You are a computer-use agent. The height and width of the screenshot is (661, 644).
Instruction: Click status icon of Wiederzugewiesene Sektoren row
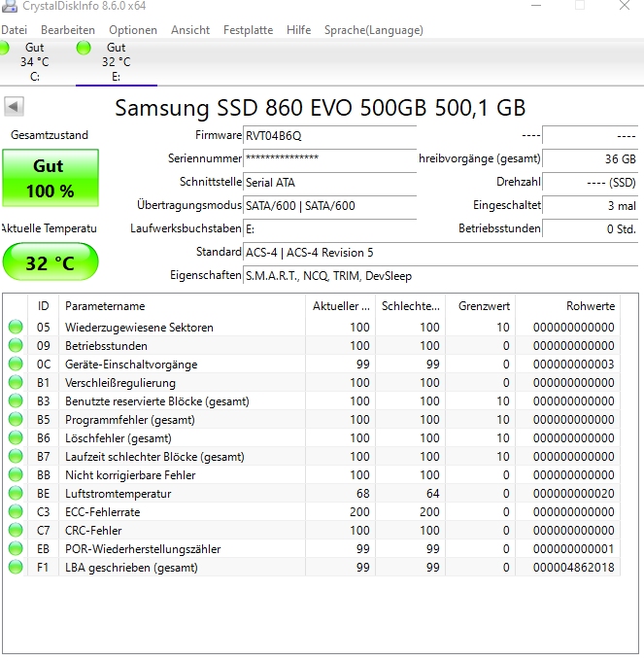[16, 328]
